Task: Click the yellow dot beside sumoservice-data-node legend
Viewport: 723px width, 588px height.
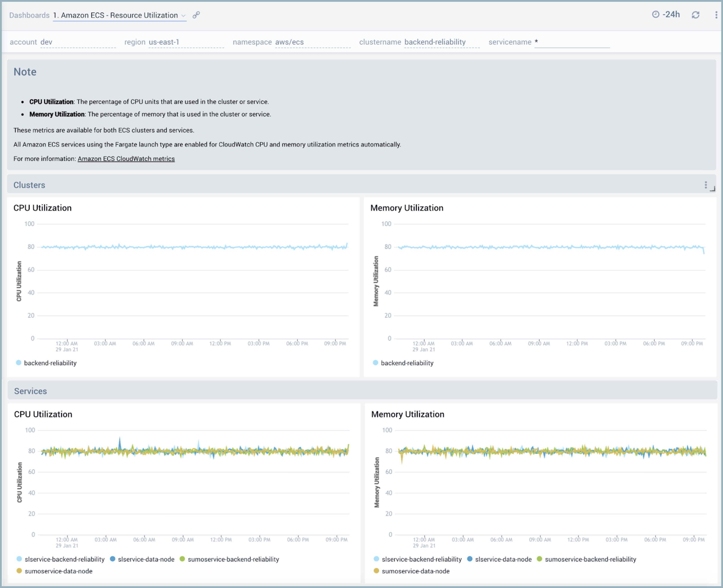Action: click(x=20, y=571)
